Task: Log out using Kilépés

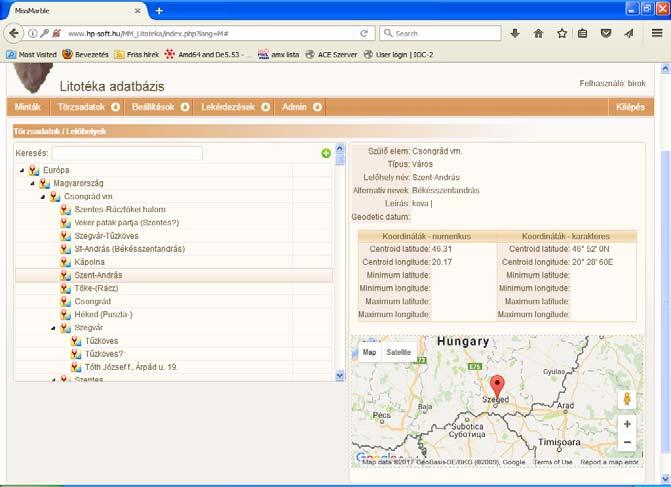Action: (630, 107)
